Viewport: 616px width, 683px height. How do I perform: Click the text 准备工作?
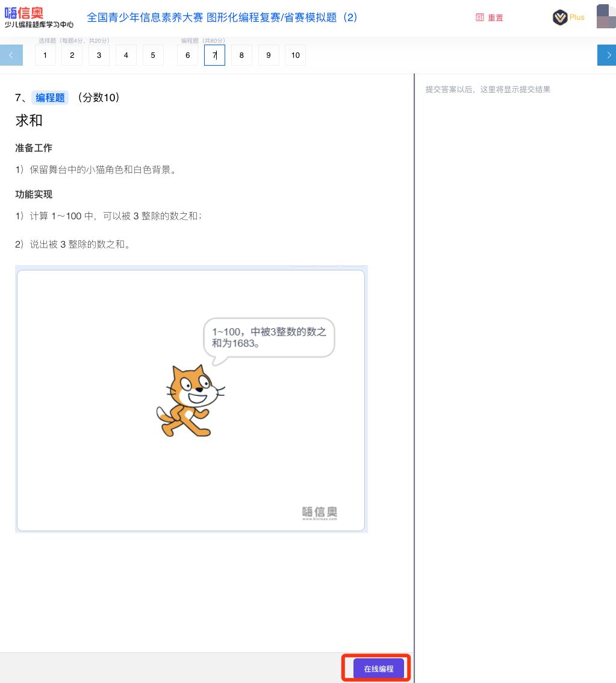click(34, 148)
